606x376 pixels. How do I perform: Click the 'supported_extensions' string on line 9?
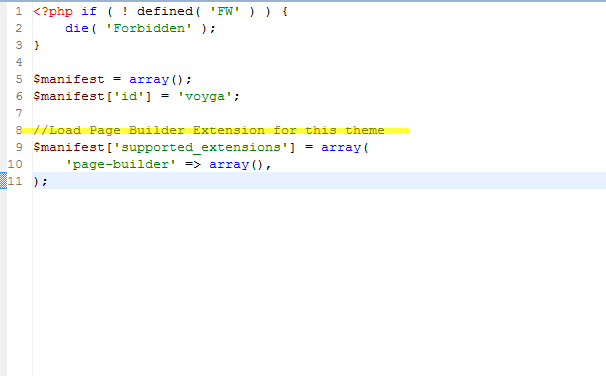point(201,147)
